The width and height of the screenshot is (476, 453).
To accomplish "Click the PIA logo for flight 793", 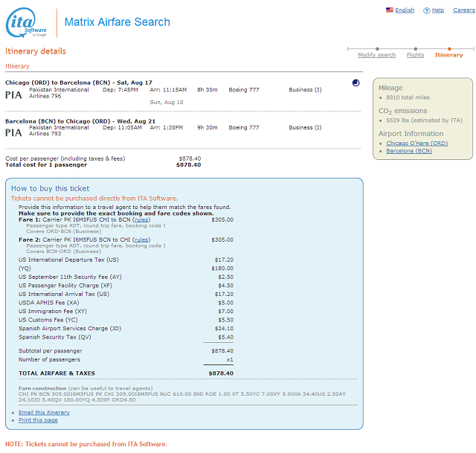I will 13,132.
